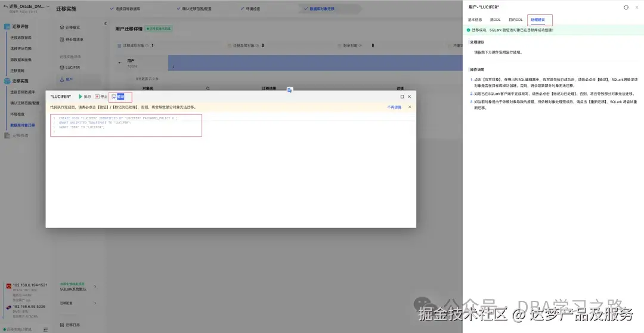Screen dimensions: 644x333
Task: Maximize the LUCIFER SQL editor dialog
Action: click(x=402, y=97)
